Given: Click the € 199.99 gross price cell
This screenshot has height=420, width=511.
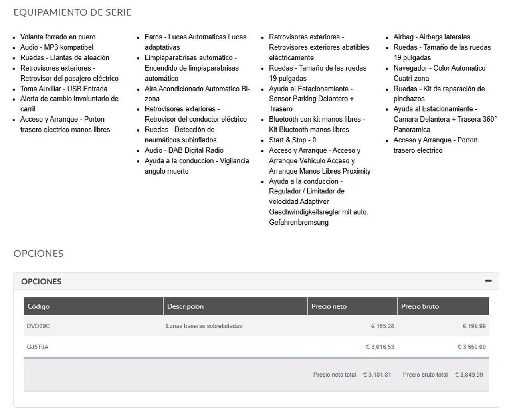Looking at the screenshot, I should tap(474, 326).
